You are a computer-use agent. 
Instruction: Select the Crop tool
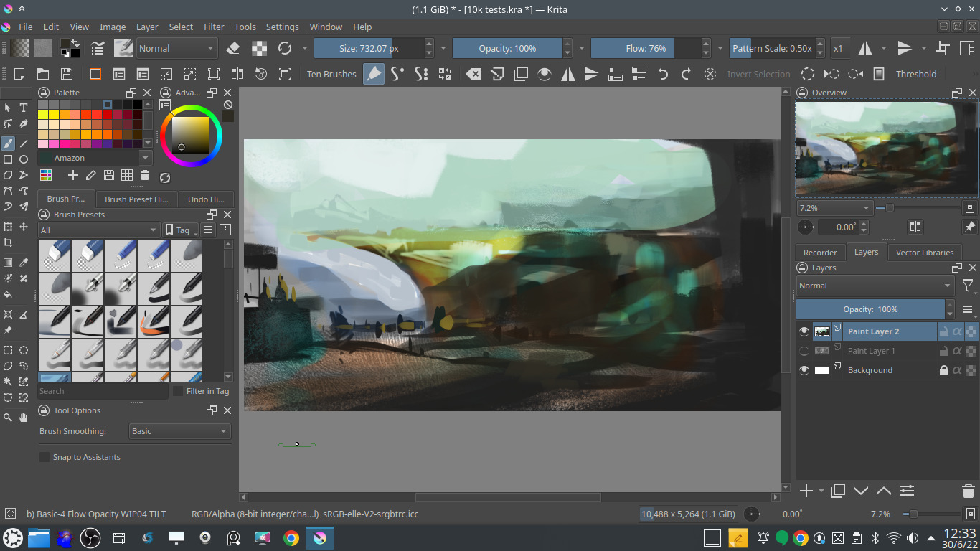pyautogui.click(x=8, y=242)
